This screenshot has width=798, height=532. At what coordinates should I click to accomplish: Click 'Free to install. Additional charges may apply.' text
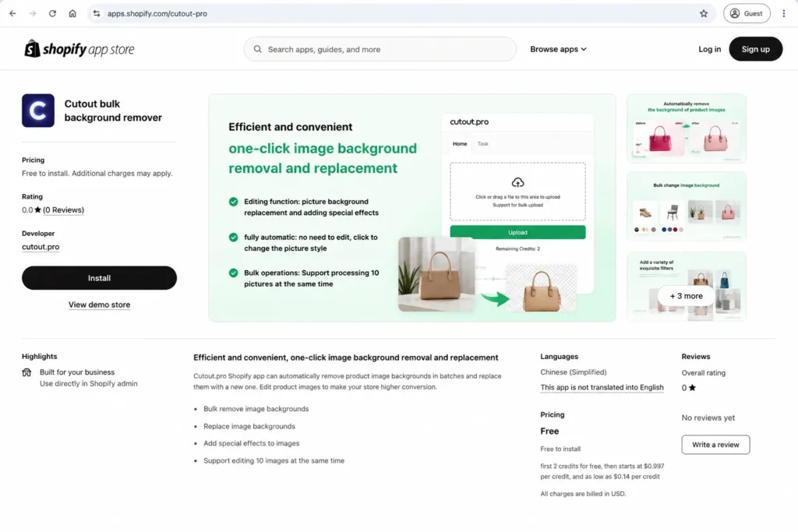(97, 174)
